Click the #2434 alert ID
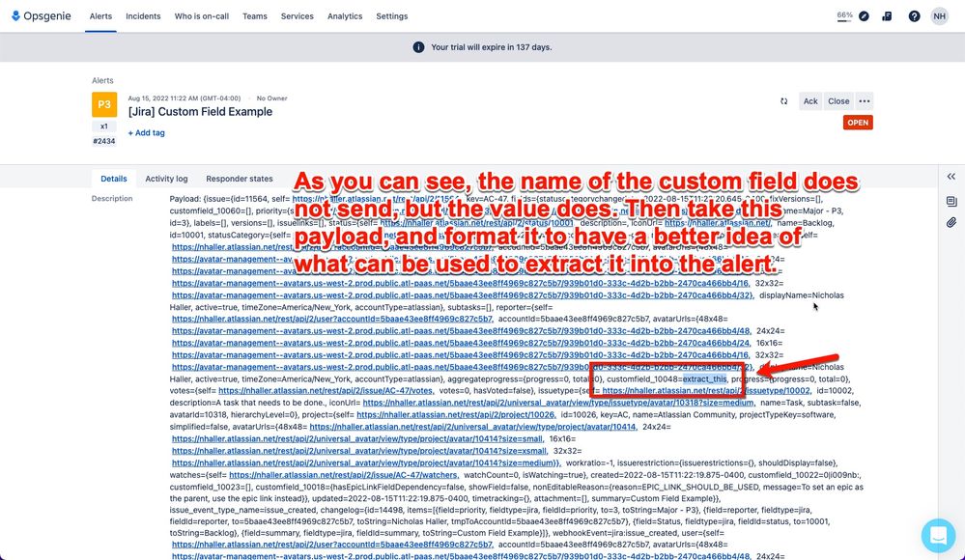Screen dimensions: 965x560 [104, 141]
